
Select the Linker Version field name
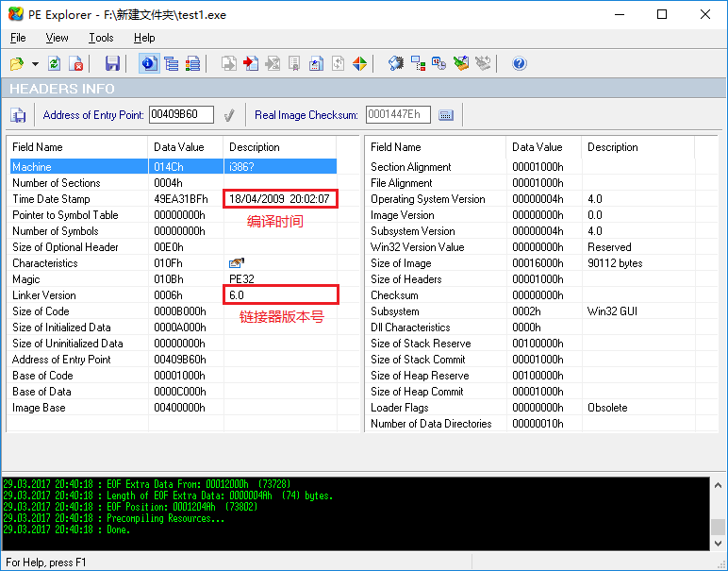tap(44, 295)
